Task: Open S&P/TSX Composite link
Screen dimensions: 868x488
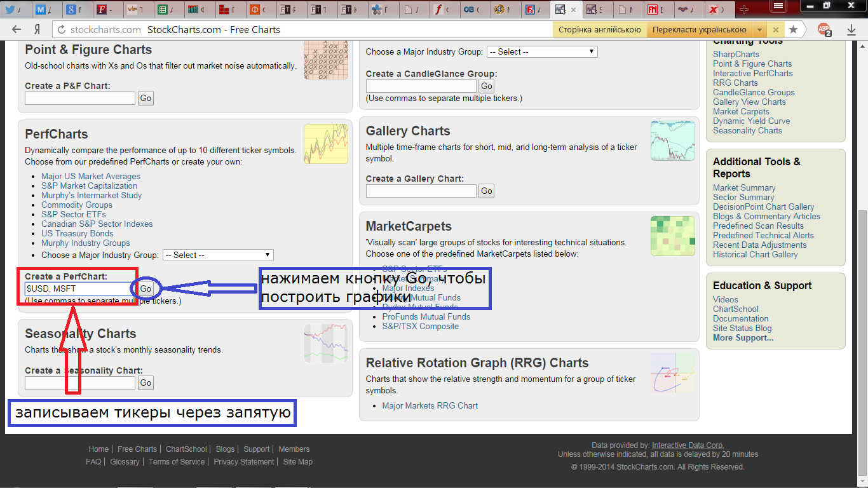Action: pos(421,326)
